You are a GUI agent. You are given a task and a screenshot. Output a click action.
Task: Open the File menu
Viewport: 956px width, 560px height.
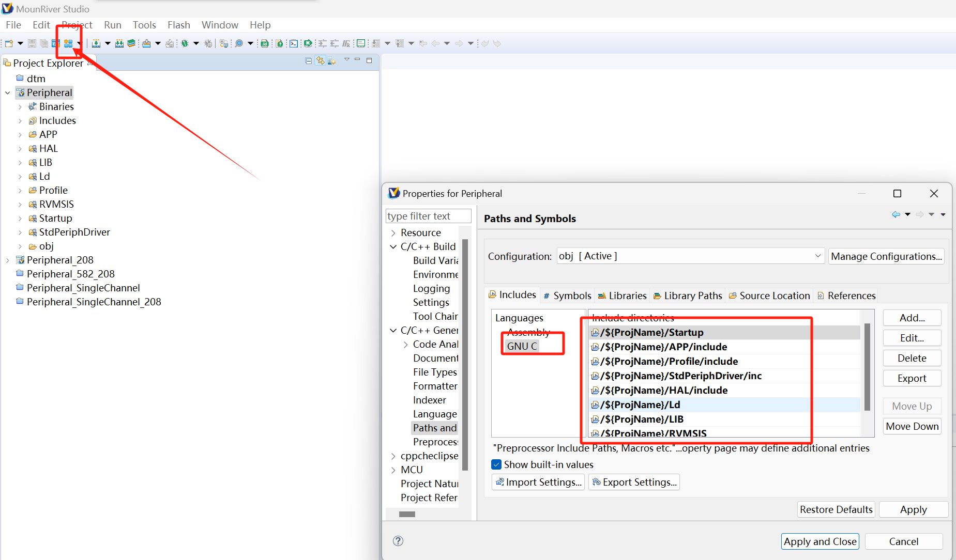(x=13, y=25)
